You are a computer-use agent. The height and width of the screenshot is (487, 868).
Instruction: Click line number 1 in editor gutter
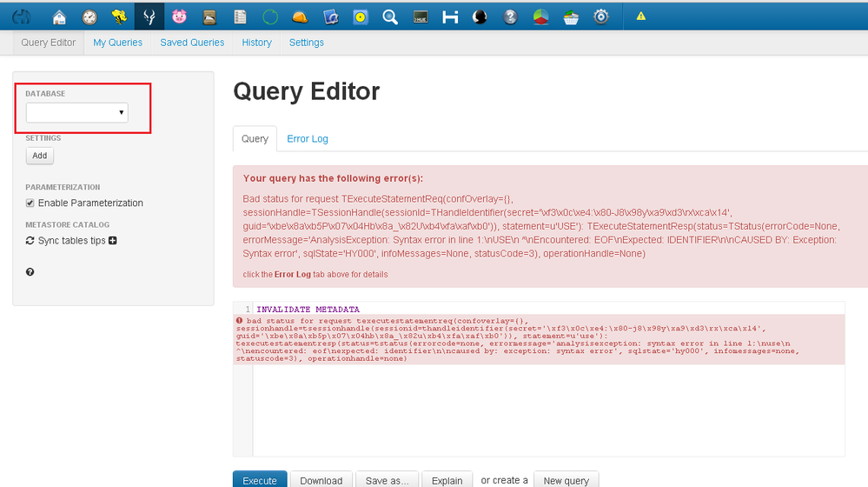tap(248, 309)
